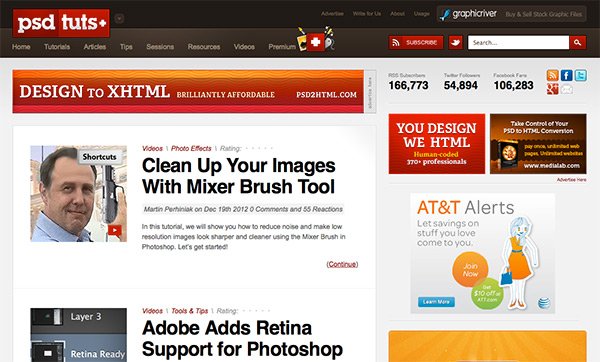Rate the Adobe Retina article with stars

coord(256,311)
